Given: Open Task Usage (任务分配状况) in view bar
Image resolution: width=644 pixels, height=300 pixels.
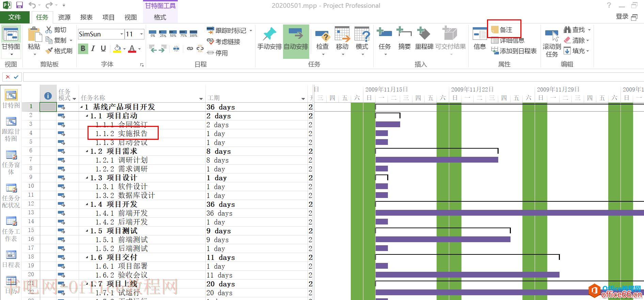Looking at the screenshot, I should coord(11,196).
